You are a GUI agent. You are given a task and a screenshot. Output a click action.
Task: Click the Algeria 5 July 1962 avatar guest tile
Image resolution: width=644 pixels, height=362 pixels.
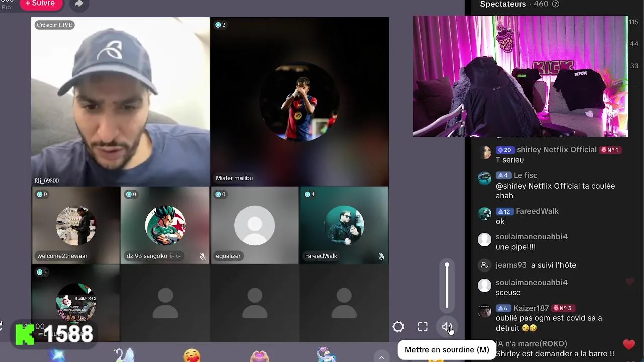point(75,303)
